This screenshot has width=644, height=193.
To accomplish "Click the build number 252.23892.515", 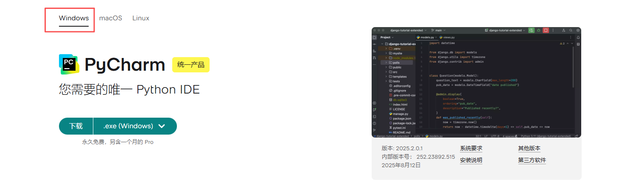I will click(x=436, y=157).
